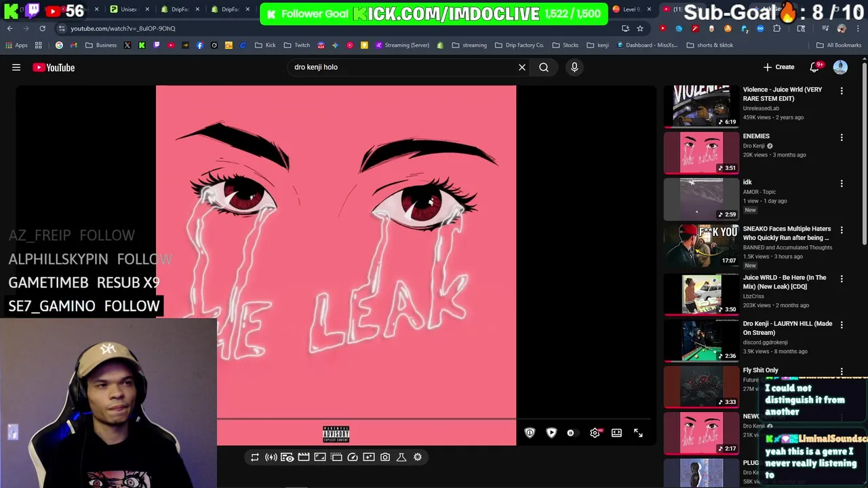Go back in browser history
The image size is (868, 488).
pyautogui.click(x=10, y=28)
